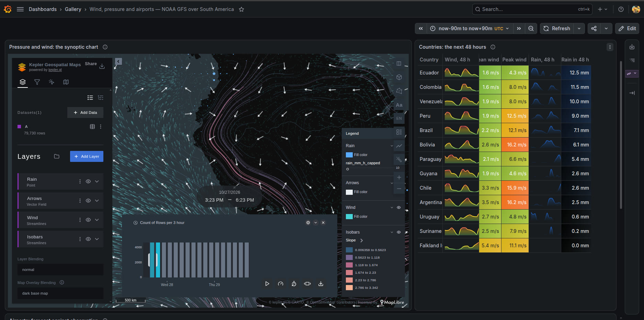Click the blue Add Layer button
This screenshot has height=320, width=644.
(x=87, y=156)
